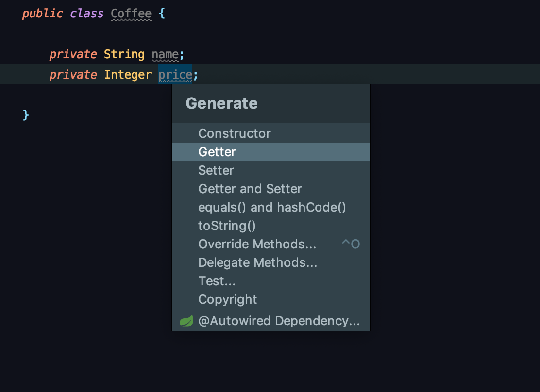Click the String type keyword

coord(124,54)
